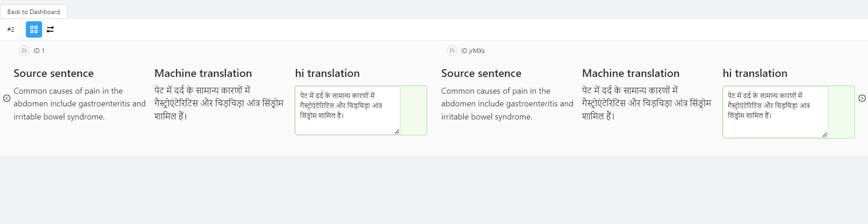Viewport: 868px width, 224px height.
Task: Click the #2 task number label
Action: [x=11, y=29]
